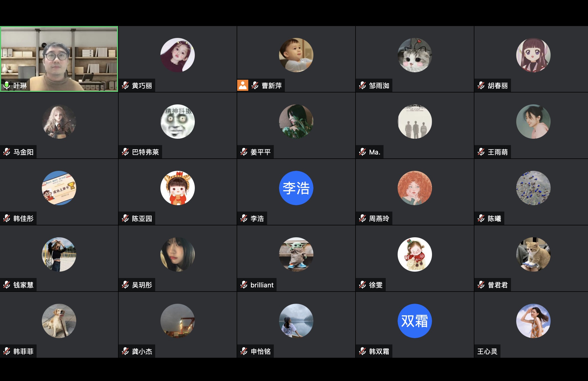Click muted microphone icon next to brilliant
This screenshot has width=588, height=381.
(244, 285)
